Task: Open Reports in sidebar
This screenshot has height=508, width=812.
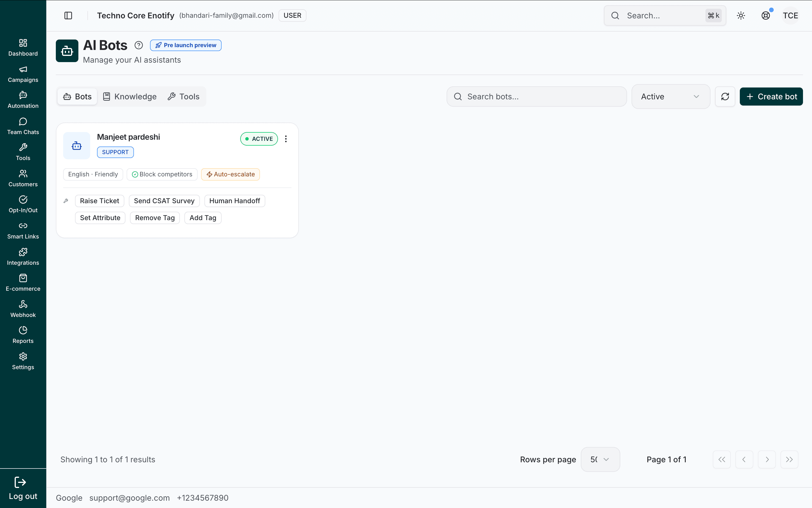Action: click(23, 335)
